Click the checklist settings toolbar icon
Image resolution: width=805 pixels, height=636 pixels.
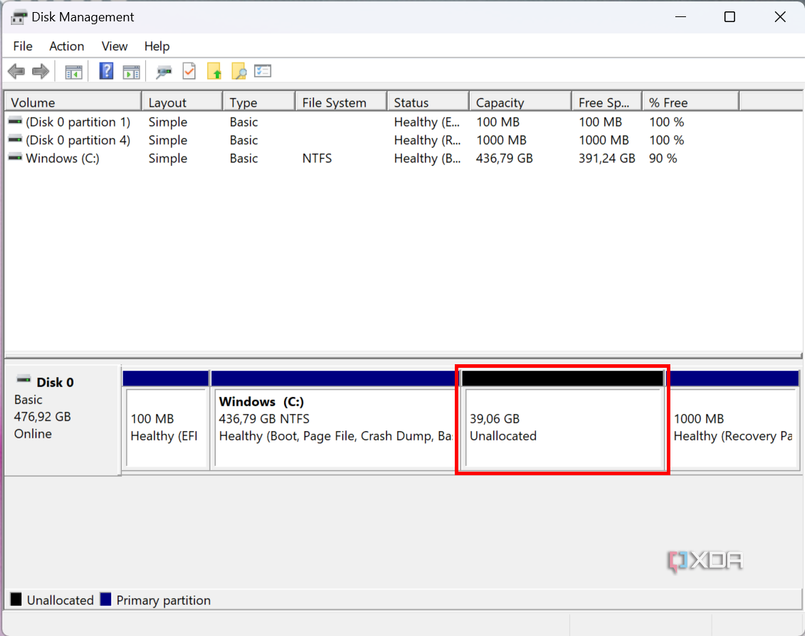[263, 71]
